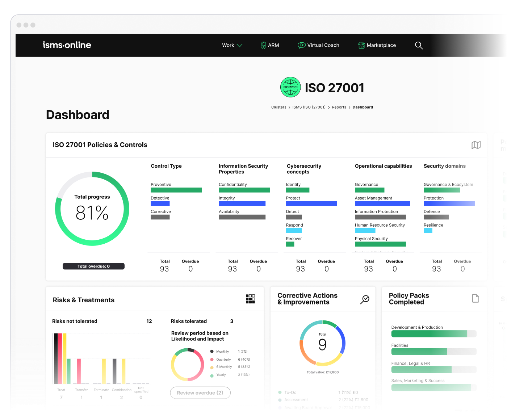Click the Recover concept label

tap(294, 239)
